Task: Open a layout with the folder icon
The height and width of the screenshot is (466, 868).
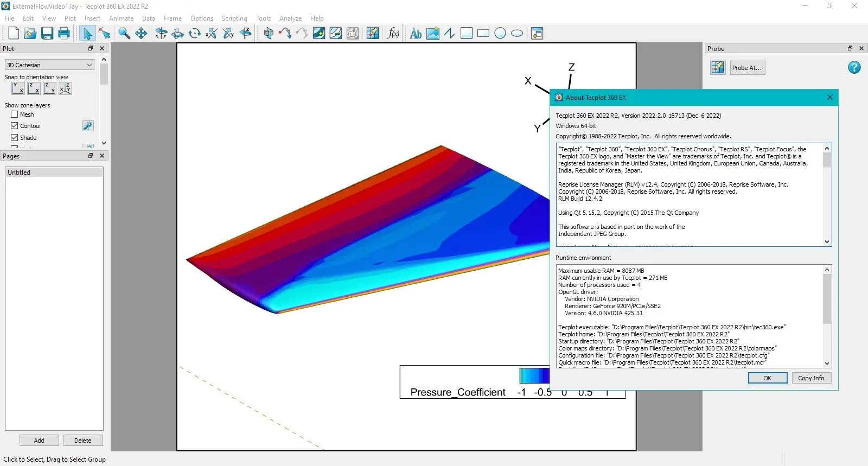Action: pyautogui.click(x=30, y=34)
